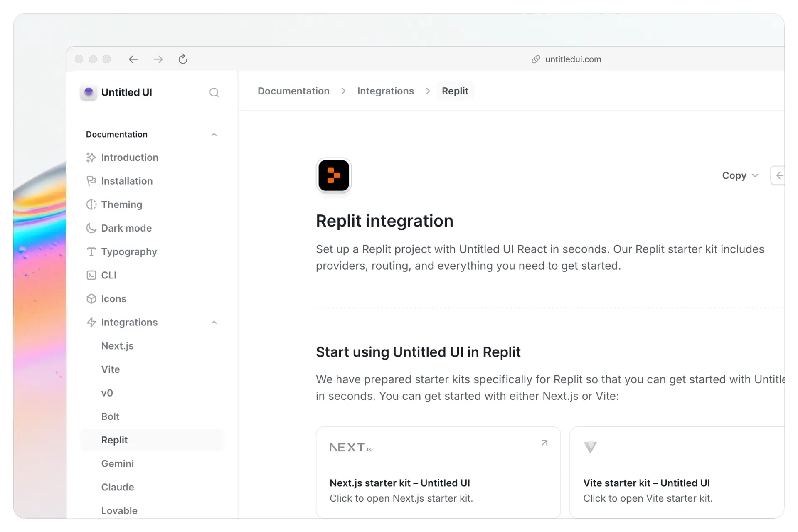Click the browser forward arrow
Screen dimensions: 798x532
(158, 59)
